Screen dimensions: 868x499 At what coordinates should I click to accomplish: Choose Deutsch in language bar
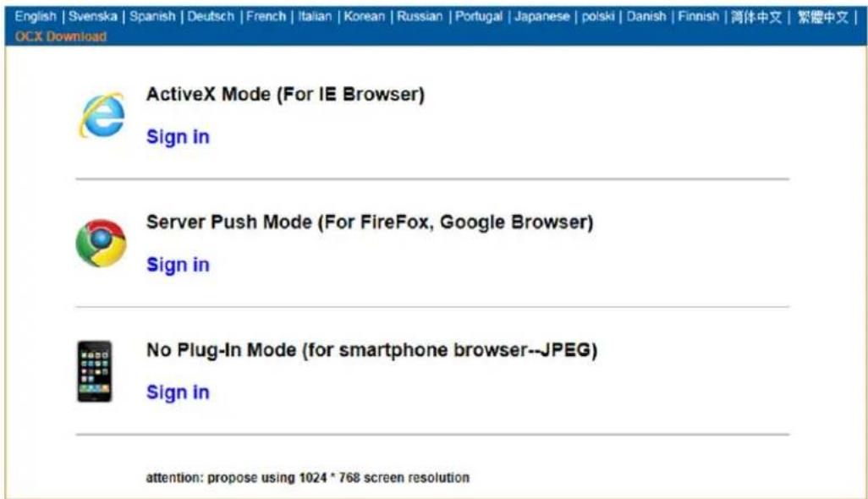click(211, 17)
